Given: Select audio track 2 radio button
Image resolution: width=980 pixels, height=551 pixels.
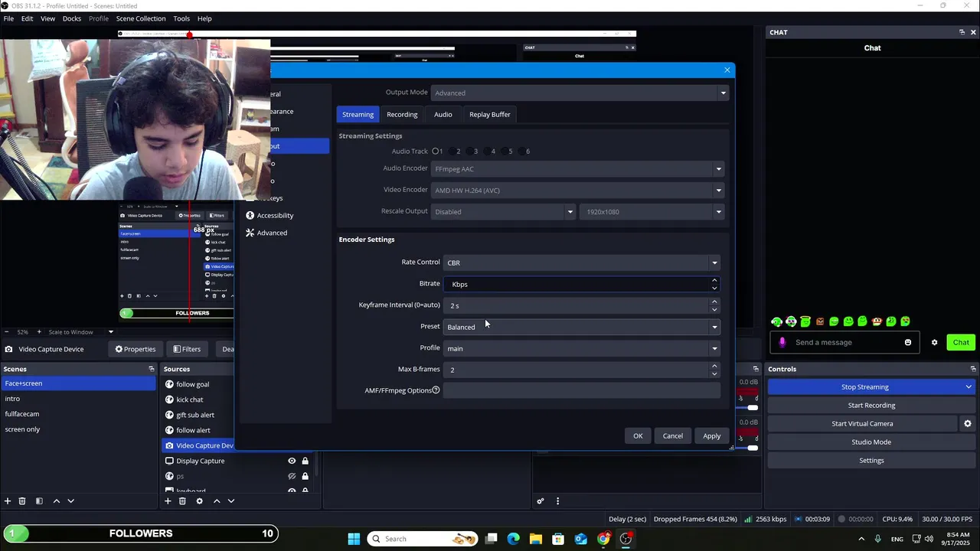Looking at the screenshot, I should 452,152.
